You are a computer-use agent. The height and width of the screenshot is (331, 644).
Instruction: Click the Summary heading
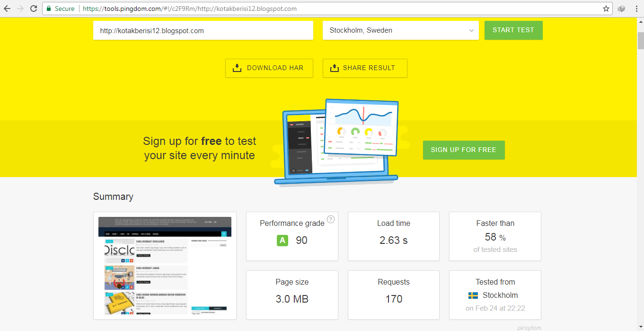113,197
